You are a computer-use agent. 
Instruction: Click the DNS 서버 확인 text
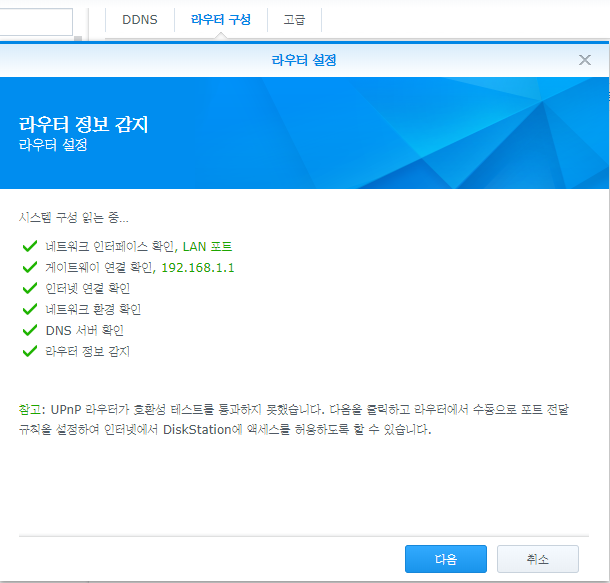84,331
